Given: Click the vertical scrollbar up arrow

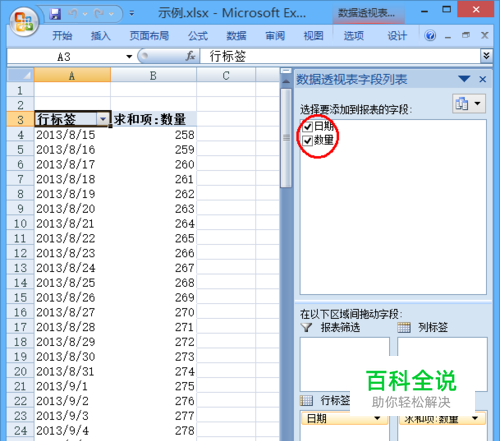Looking at the screenshot, I should coord(286,81).
